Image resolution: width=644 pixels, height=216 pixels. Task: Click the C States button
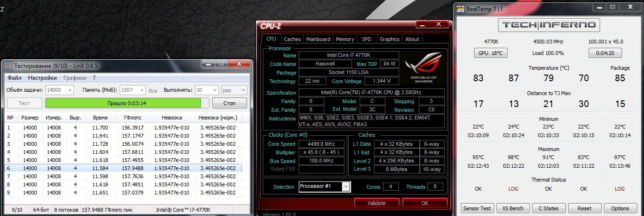[x=549, y=208]
